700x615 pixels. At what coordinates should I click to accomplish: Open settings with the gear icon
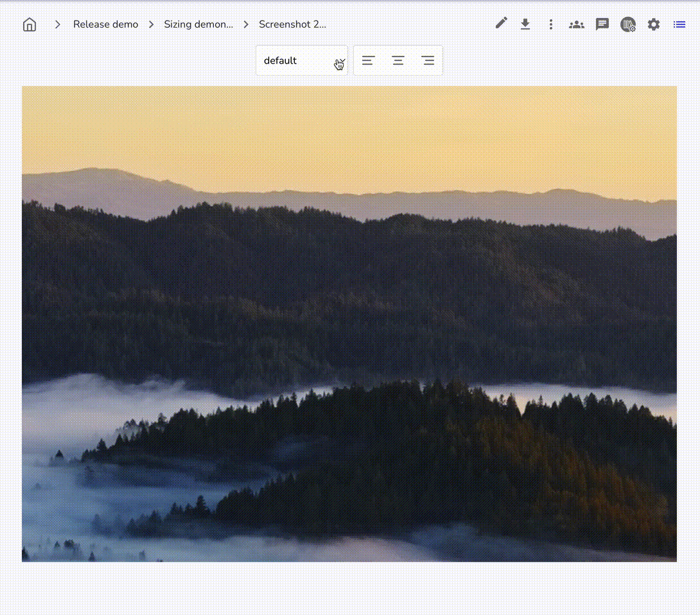coord(654,24)
